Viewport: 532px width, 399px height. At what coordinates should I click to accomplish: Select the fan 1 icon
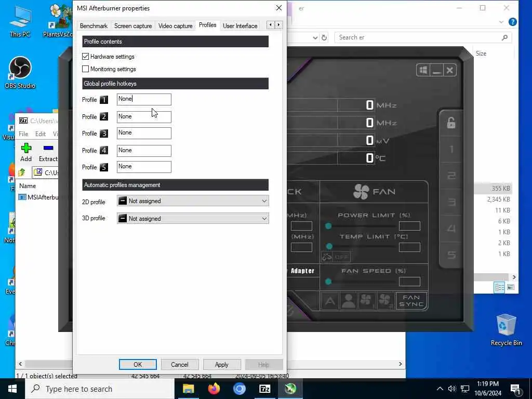(x=366, y=301)
